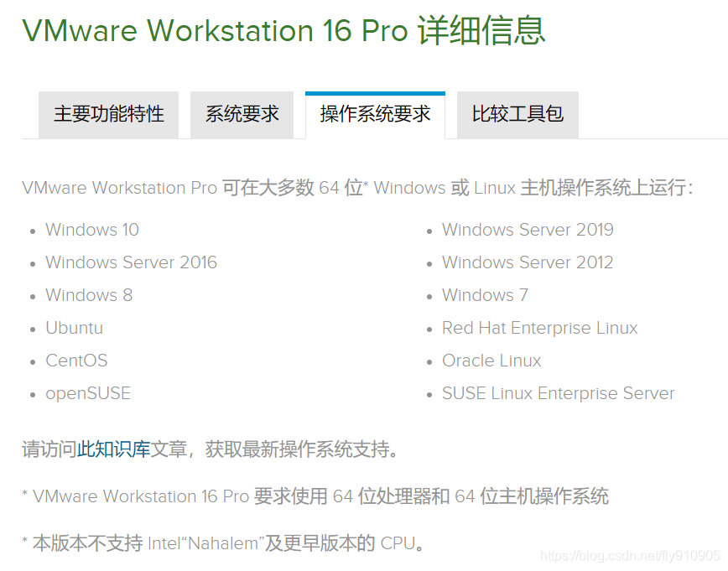Click the Intel Nahalem CPU footnote
The width and height of the screenshot is (728, 571).
[226, 543]
